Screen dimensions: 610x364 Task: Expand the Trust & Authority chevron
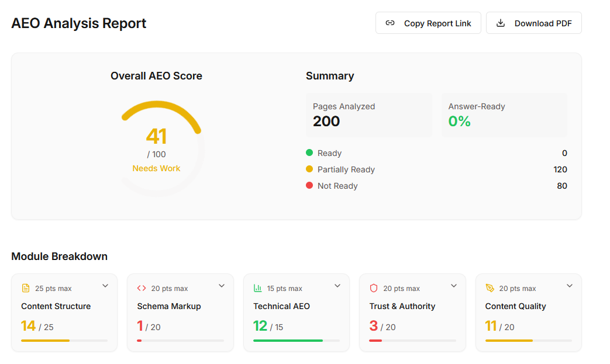(x=454, y=286)
